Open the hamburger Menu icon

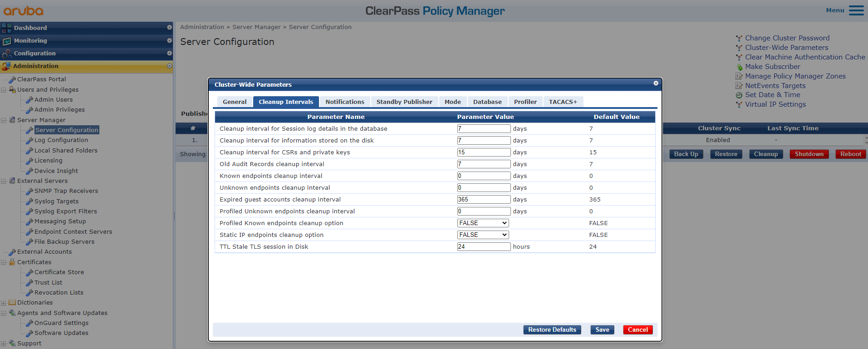point(856,10)
